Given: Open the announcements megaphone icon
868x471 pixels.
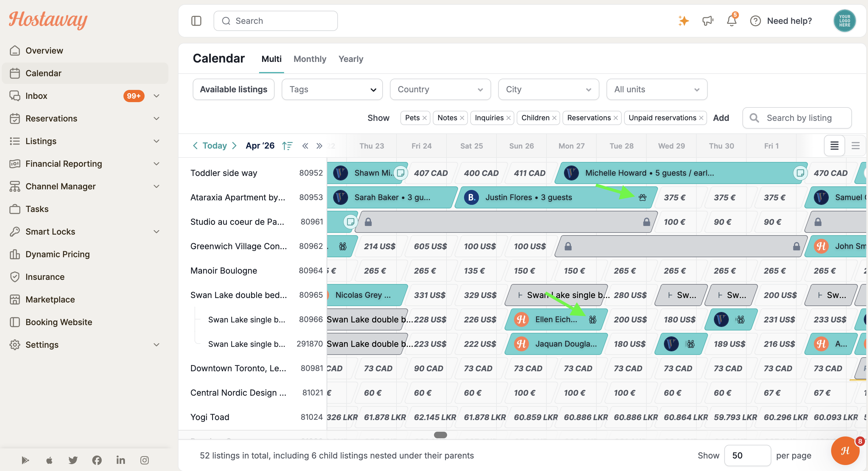Looking at the screenshot, I should pyautogui.click(x=708, y=21).
